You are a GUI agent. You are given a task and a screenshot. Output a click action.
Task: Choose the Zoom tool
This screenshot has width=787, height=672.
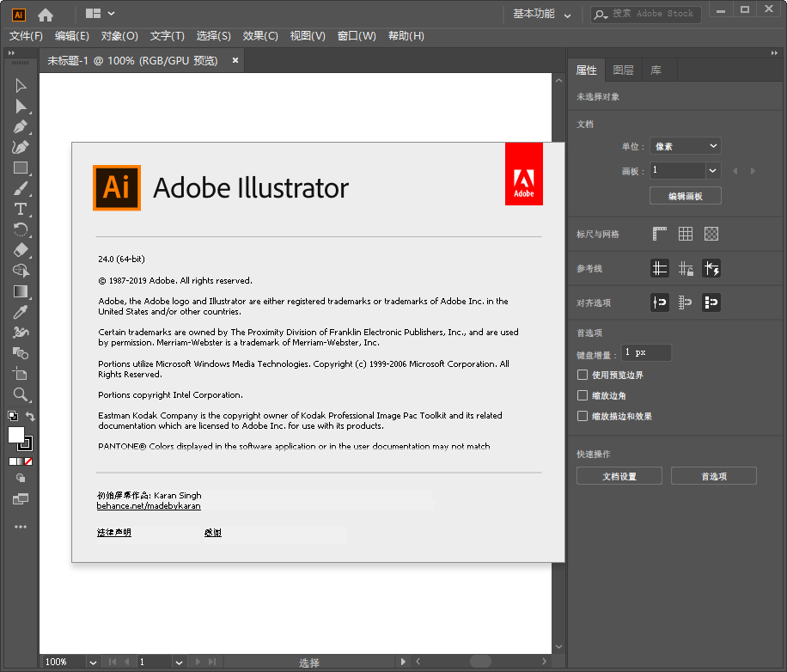21,394
